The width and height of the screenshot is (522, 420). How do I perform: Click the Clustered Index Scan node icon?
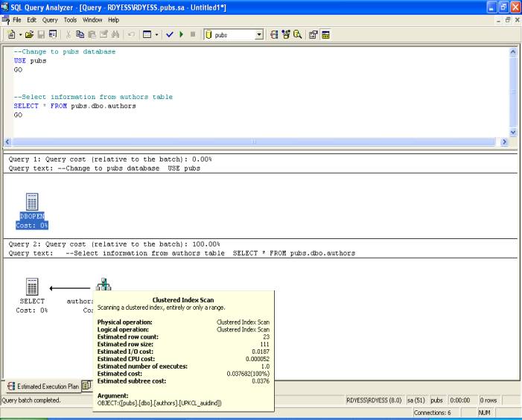104,286
